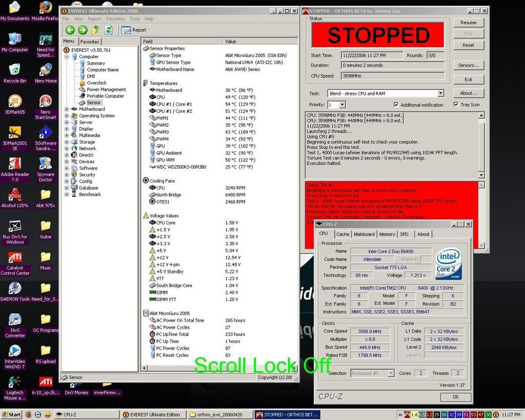525x420 pixels.
Task: Select Power Management in EVEREST tree
Action: (x=107, y=89)
